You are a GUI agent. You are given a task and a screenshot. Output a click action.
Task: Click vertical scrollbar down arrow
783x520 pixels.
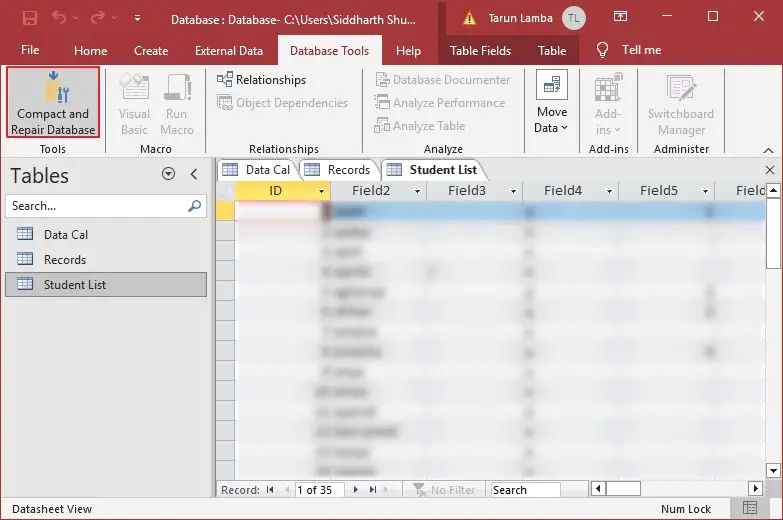(773, 471)
